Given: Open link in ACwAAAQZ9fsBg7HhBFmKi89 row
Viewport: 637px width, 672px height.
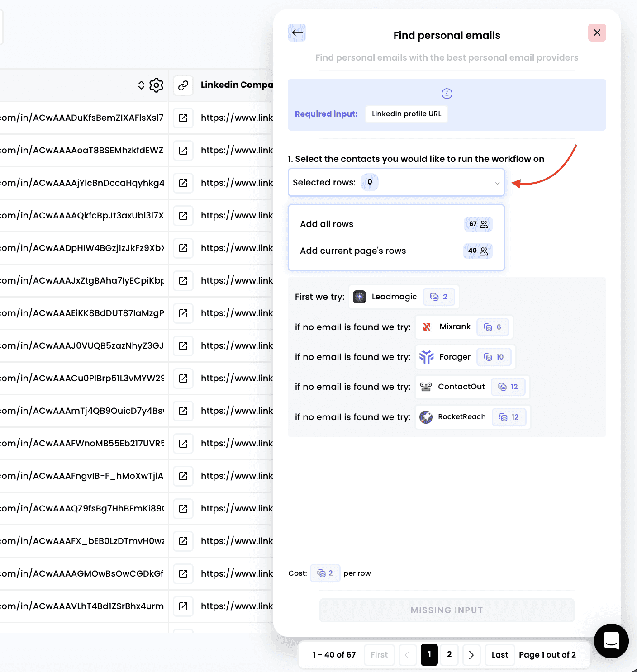Looking at the screenshot, I should coord(183,509).
